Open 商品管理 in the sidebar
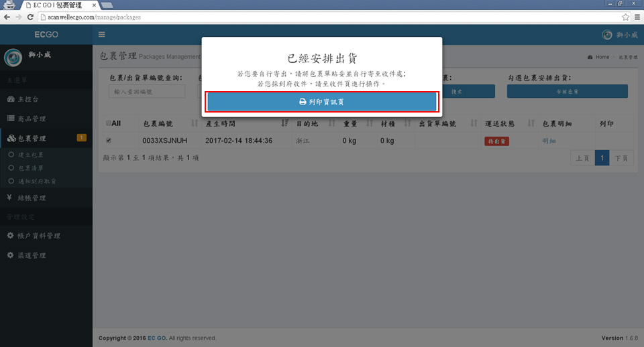644x347 pixels. pos(32,119)
